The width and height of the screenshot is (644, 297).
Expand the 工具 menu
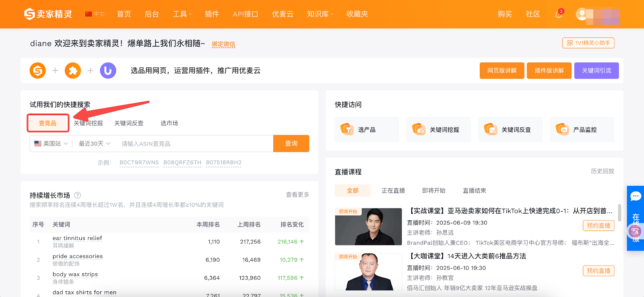[182, 14]
